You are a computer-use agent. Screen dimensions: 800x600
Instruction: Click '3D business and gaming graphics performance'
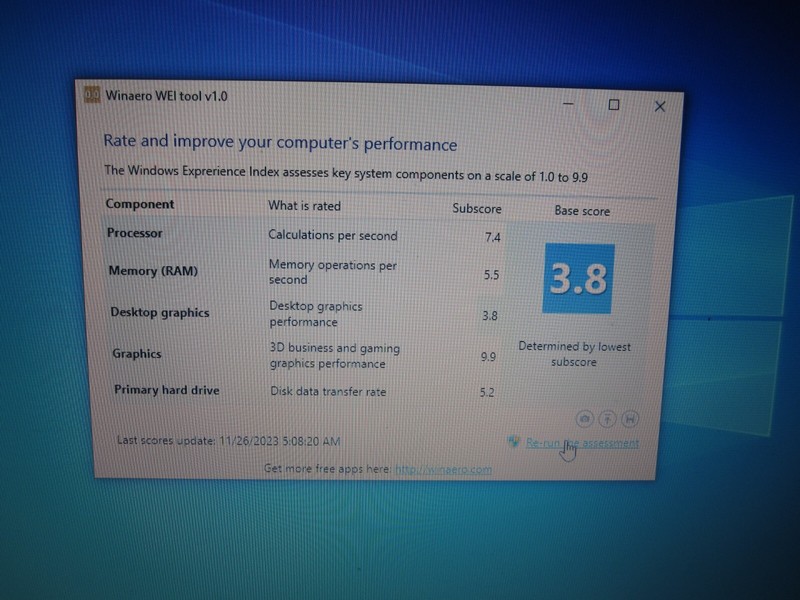(x=335, y=356)
